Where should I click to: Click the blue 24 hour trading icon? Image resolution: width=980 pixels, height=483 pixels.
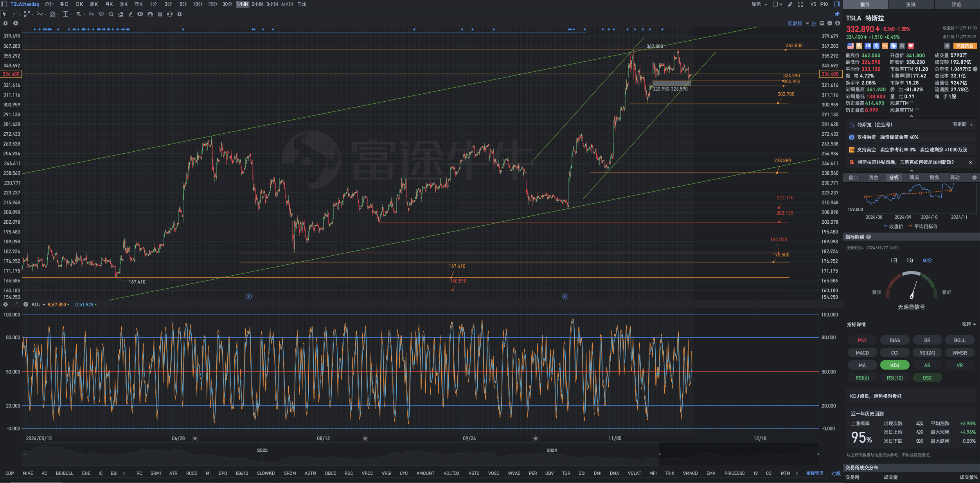(868, 46)
